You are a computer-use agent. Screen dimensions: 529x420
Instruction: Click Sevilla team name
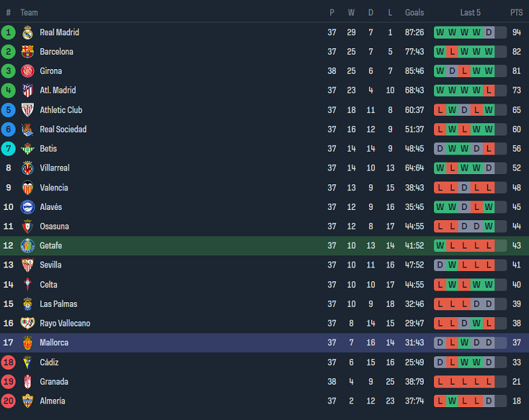pyautogui.click(x=51, y=265)
